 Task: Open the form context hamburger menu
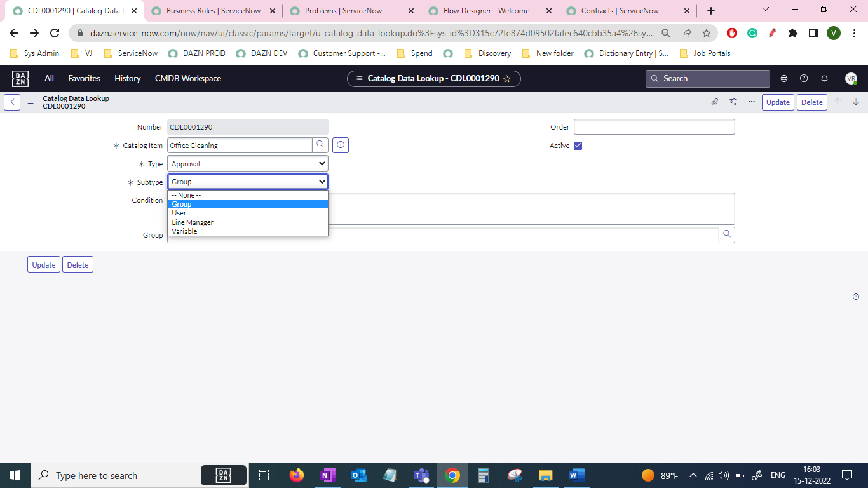coord(30,102)
